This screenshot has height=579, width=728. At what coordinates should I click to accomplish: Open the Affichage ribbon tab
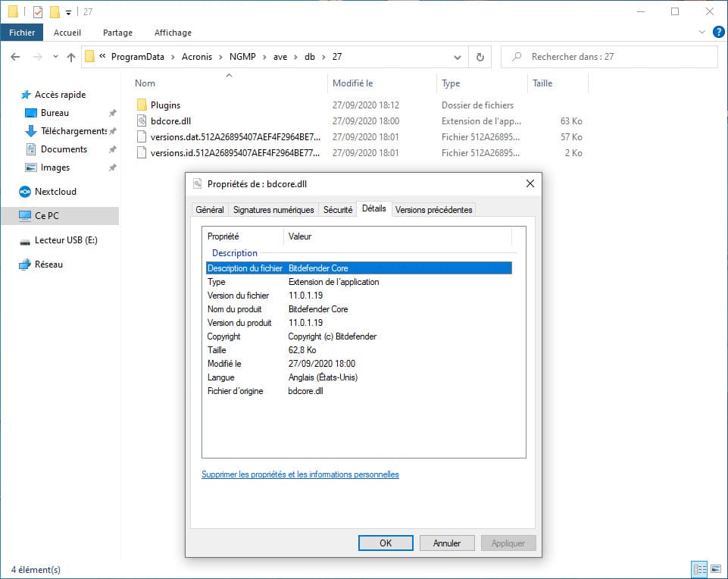point(173,33)
